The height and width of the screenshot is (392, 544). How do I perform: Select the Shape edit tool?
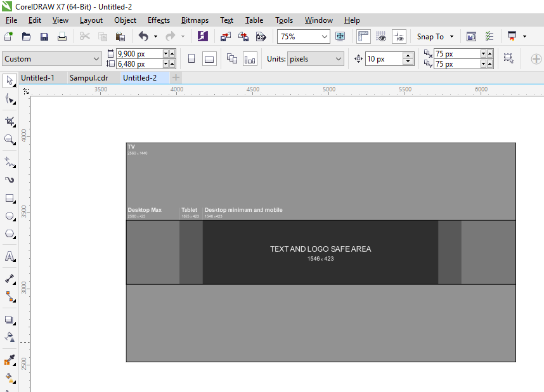(x=10, y=100)
